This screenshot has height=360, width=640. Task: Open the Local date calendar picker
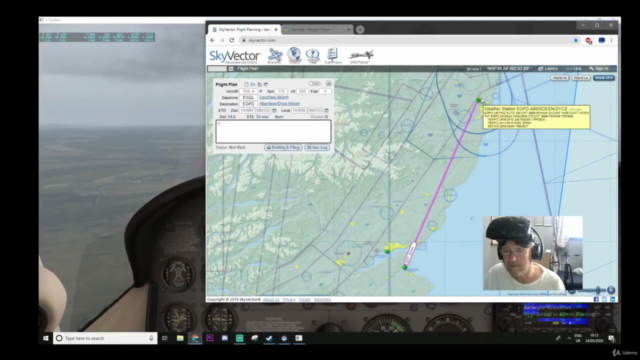tap(326, 110)
